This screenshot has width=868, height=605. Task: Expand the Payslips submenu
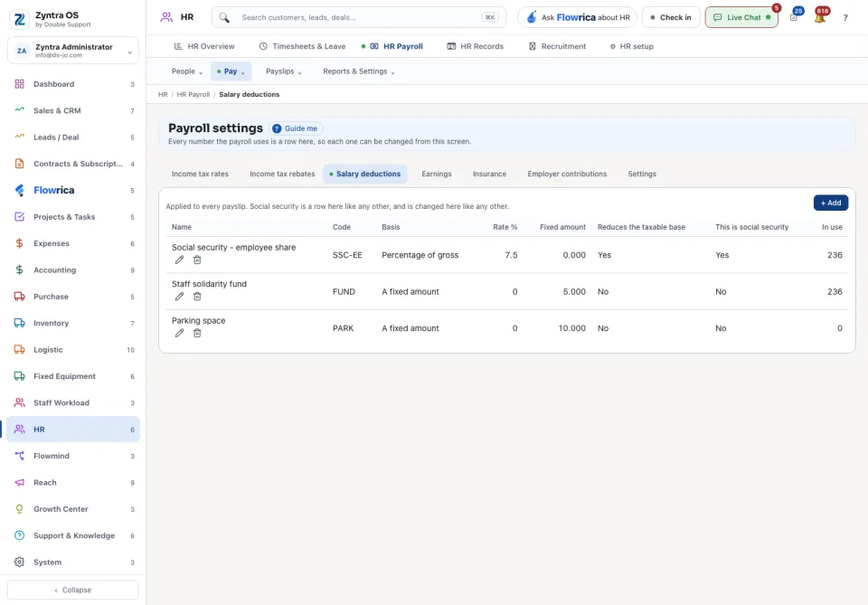coord(283,71)
